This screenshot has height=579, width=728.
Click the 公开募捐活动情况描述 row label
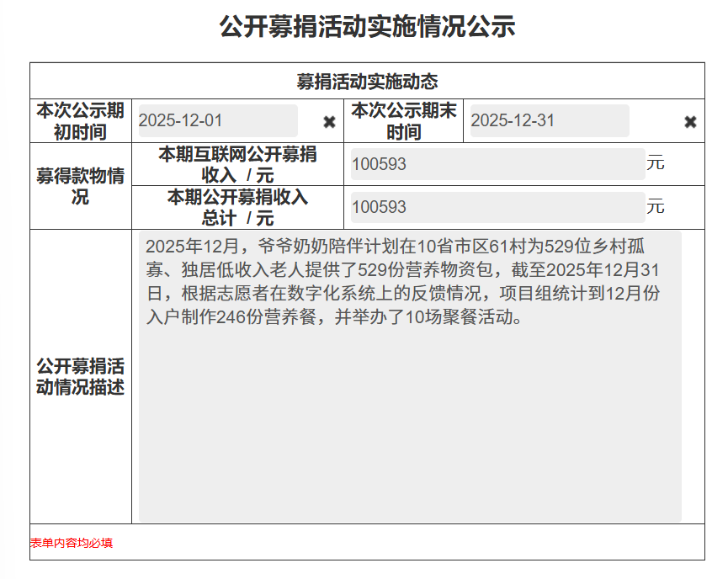click(x=80, y=374)
